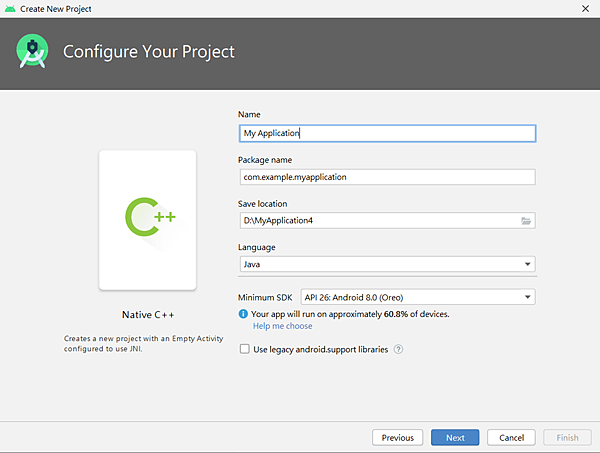This screenshot has height=453, width=600.
Task: Click the Android Studio logo in the header
Action: [35, 51]
